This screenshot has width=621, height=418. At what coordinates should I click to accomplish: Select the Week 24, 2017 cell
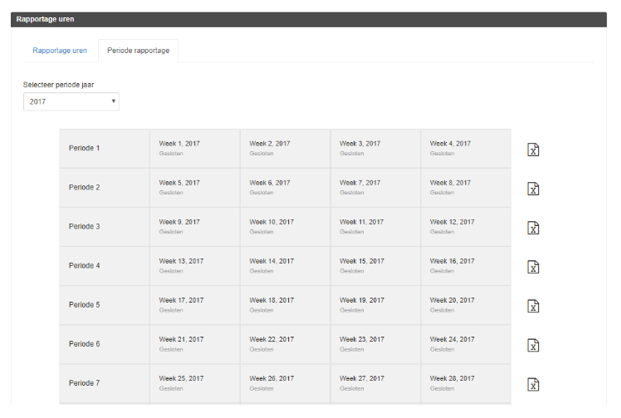(x=466, y=345)
